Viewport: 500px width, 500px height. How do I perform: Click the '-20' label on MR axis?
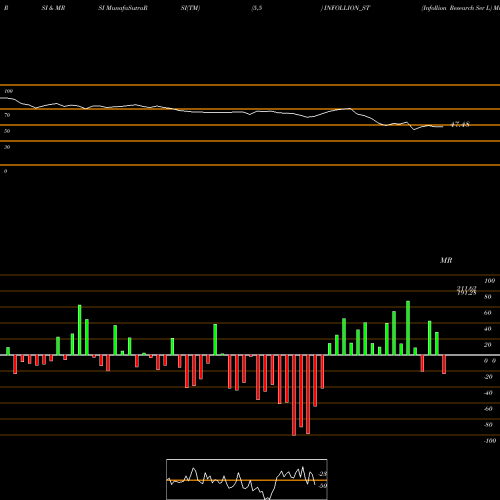point(488,377)
